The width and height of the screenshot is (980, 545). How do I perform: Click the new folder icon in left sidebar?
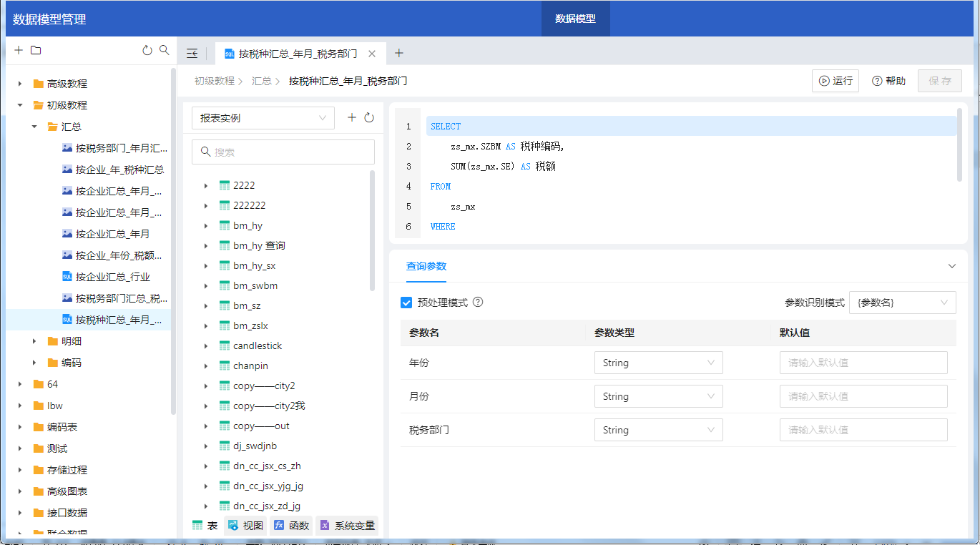pos(36,50)
